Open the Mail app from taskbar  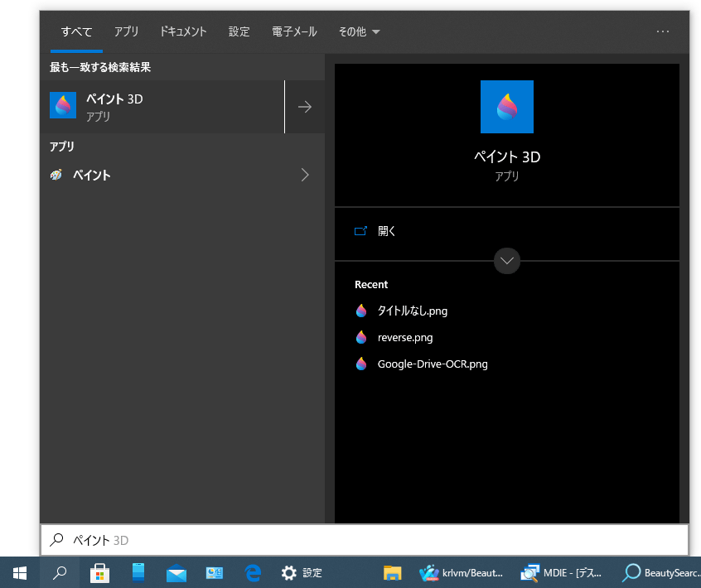176,573
